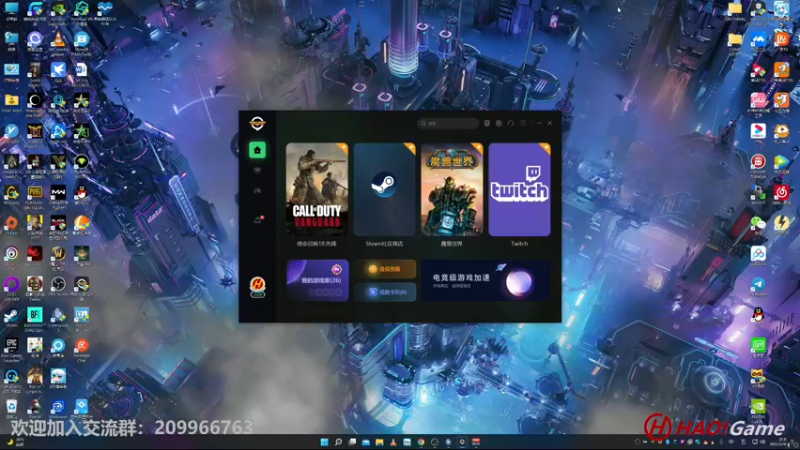800x450 pixels.
Task: Open the VLC media player desktop shortcut
Action: tap(58, 43)
